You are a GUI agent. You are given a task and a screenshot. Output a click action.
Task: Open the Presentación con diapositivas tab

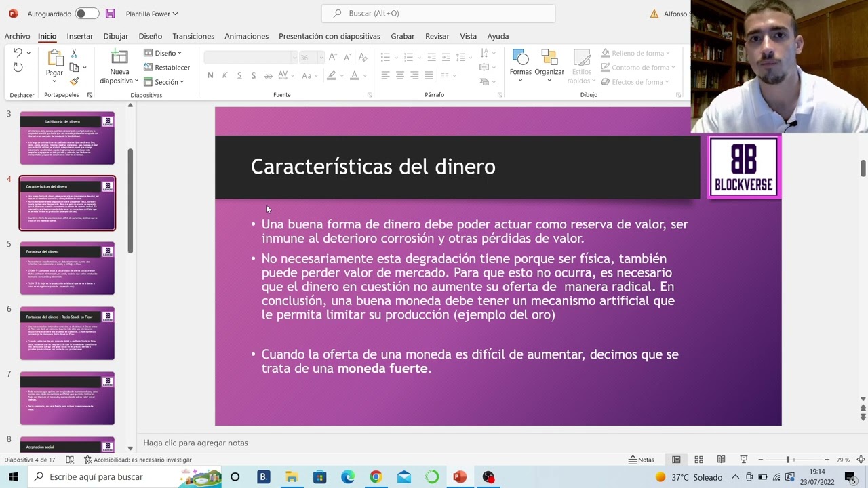pyautogui.click(x=330, y=36)
